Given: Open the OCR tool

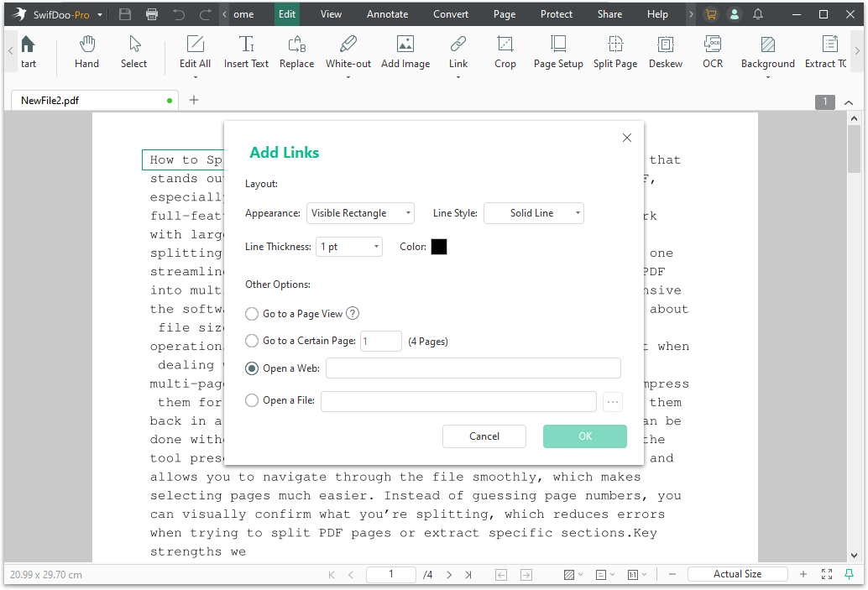Looking at the screenshot, I should 713,52.
